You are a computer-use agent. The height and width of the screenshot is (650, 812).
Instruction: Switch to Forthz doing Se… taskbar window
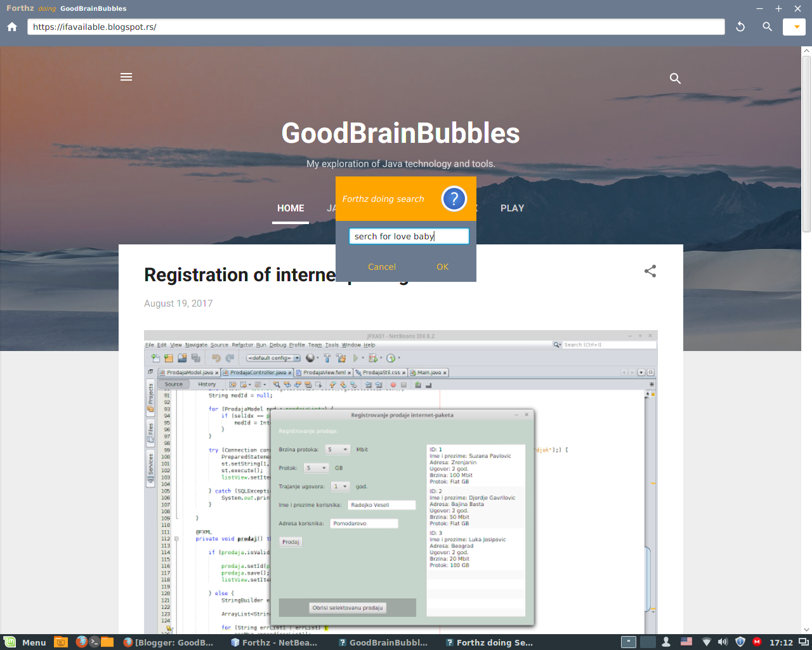489,642
